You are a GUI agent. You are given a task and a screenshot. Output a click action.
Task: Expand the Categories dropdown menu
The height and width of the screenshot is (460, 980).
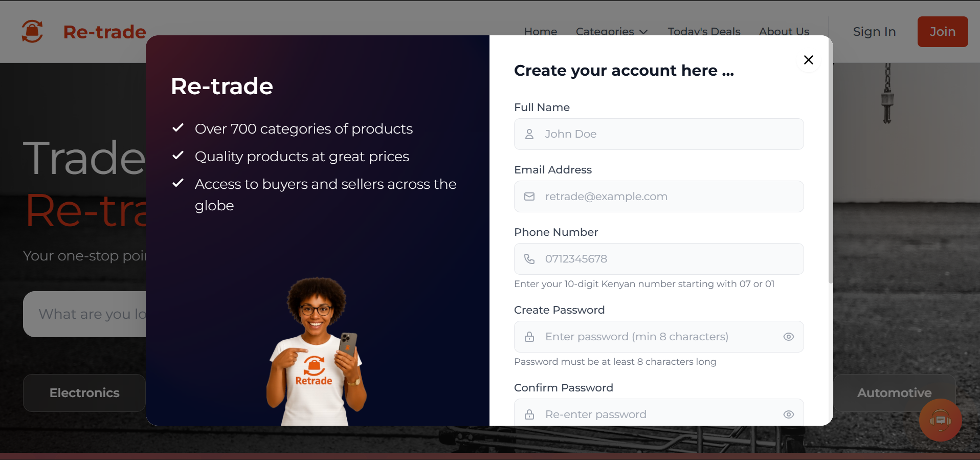pyautogui.click(x=611, y=31)
